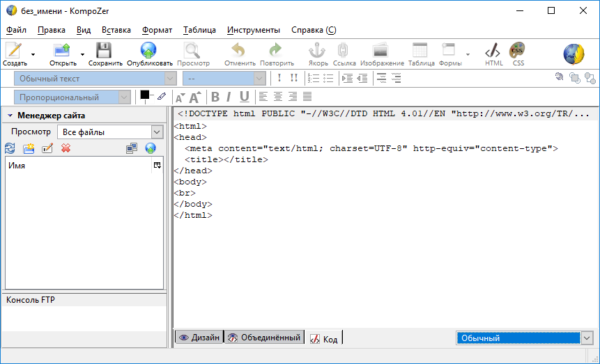600x364 pixels.
Task: Collapse the Менеджер сайта panel triangle
Action: 10,116
